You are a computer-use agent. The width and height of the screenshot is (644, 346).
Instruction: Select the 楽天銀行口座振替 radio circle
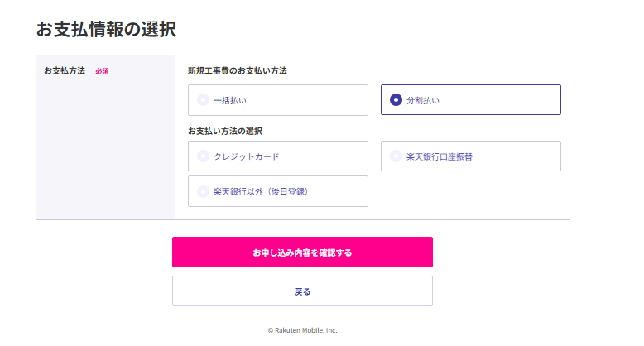396,156
